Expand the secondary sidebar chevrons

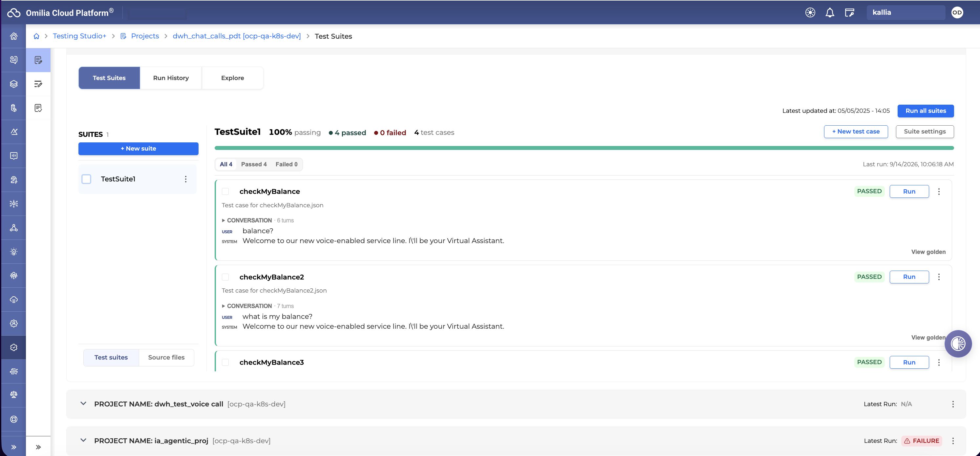pos(38,447)
